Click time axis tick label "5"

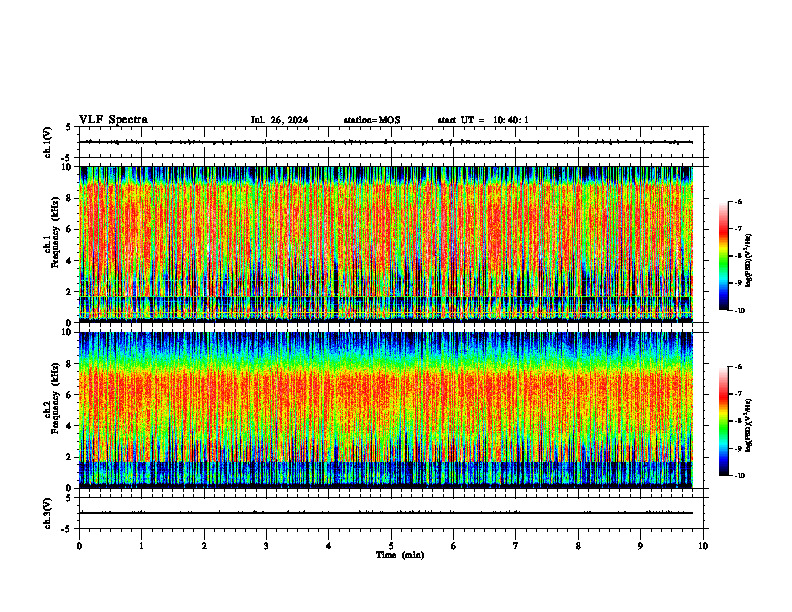tap(391, 546)
